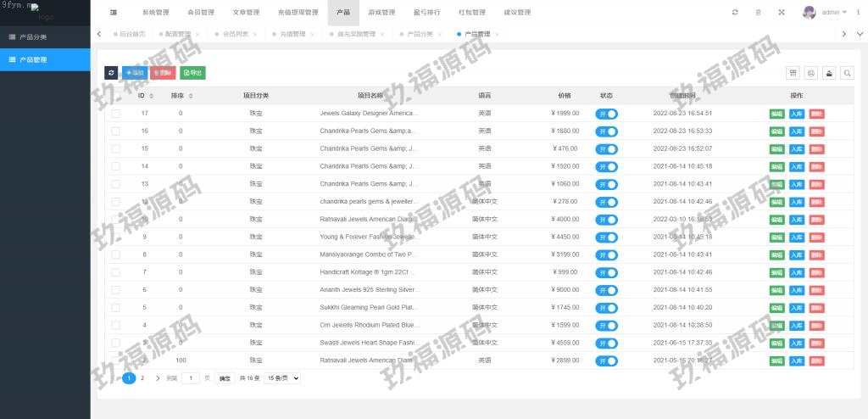
Task: Open the column filter grid icon
Action: [x=793, y=73]
